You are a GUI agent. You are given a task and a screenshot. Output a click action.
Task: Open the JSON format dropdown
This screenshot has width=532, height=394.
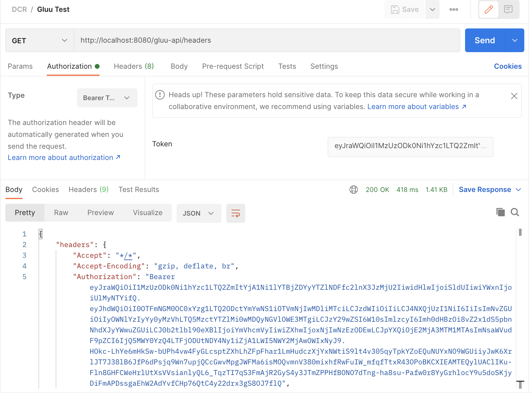tap(198, 213)
